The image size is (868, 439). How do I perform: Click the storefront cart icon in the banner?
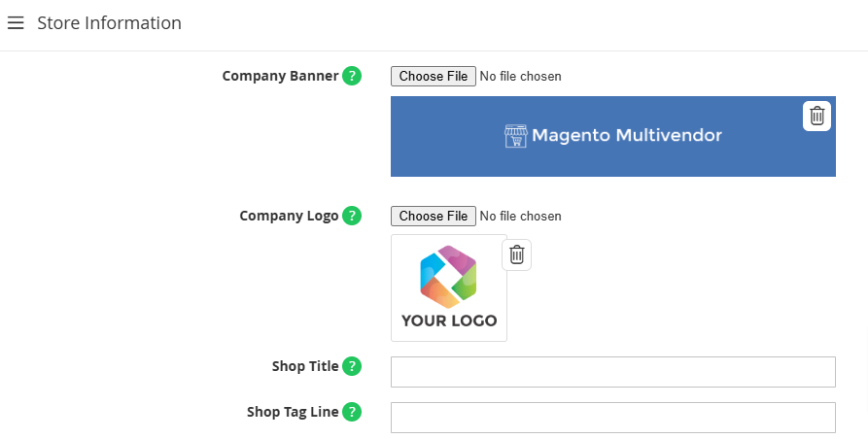[515, 136]
